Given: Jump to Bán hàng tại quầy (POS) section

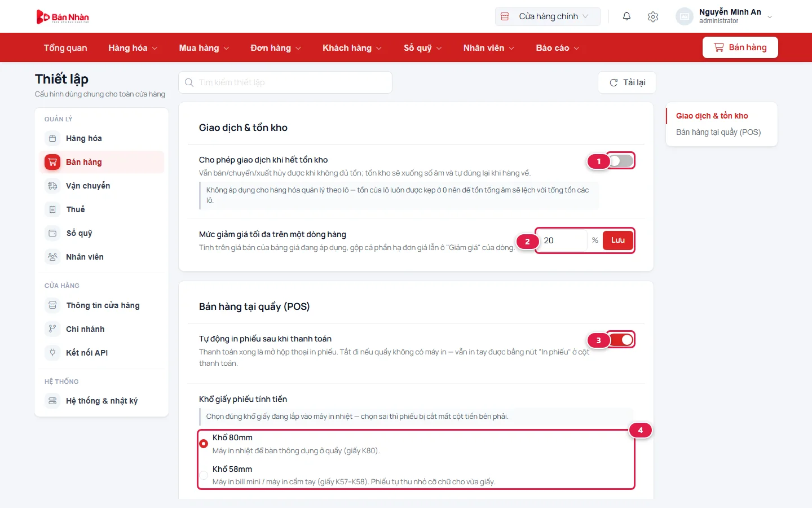Looking at the screenshot, I should coord(718,132).
